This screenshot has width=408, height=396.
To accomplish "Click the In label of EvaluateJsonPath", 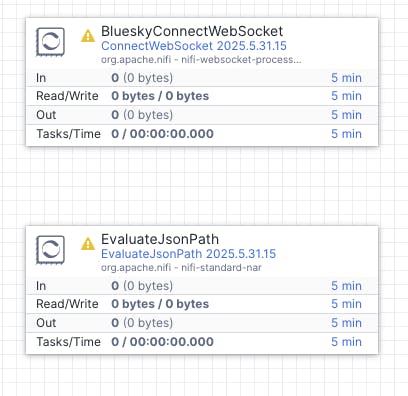I will tap(41, 286).
